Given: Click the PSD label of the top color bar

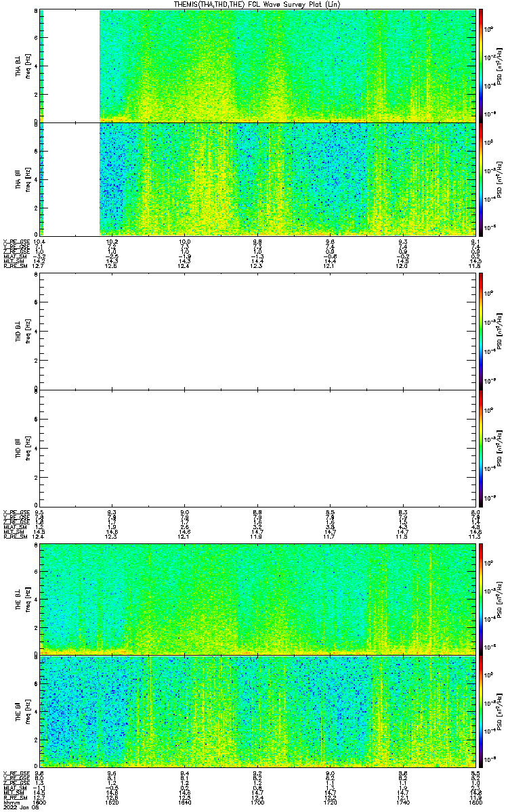Looking at the screenshot, I should pos(499,66).
